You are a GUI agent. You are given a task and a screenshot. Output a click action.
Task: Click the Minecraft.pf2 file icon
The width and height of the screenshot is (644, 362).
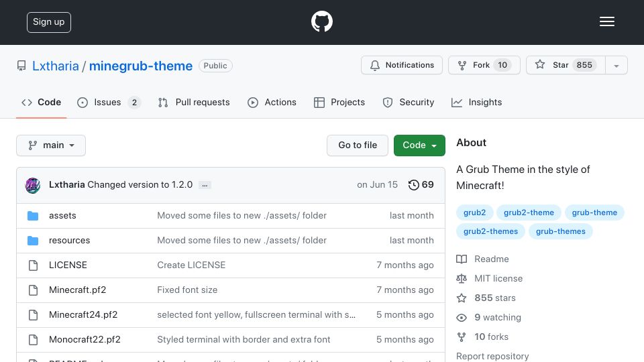pos(33,290)
